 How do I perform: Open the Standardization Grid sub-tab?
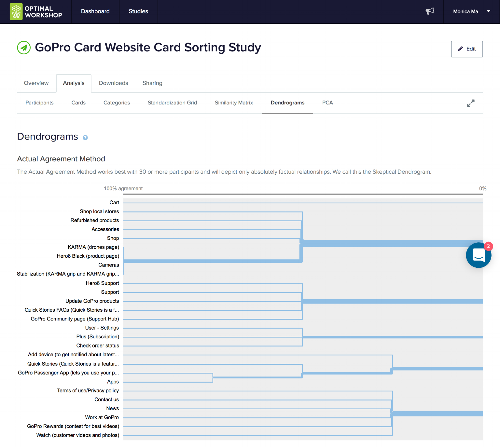click(172, 103)
